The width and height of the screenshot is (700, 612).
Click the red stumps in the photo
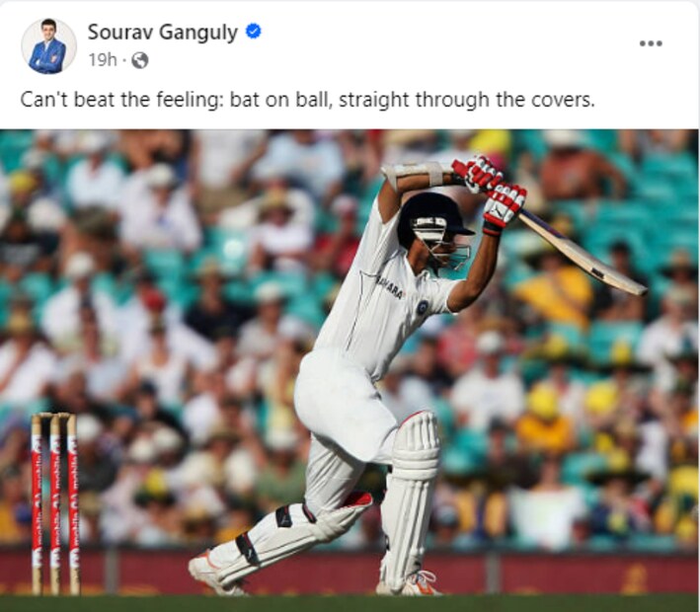click(x=55, y=504)
